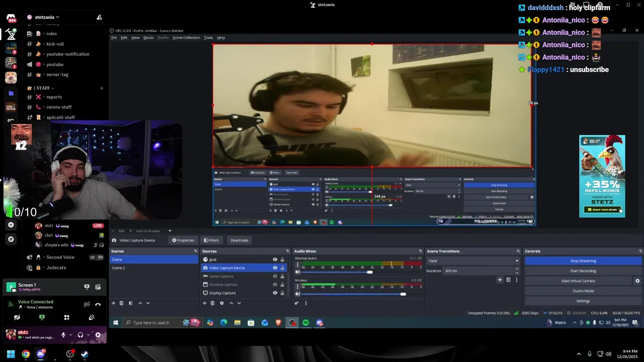
Task: Click Start Recording button
Action: (583, 271)
